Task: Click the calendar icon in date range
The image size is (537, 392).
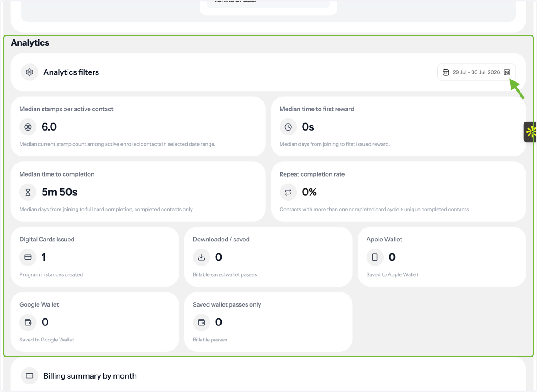Action: click(x=446, y=72)
